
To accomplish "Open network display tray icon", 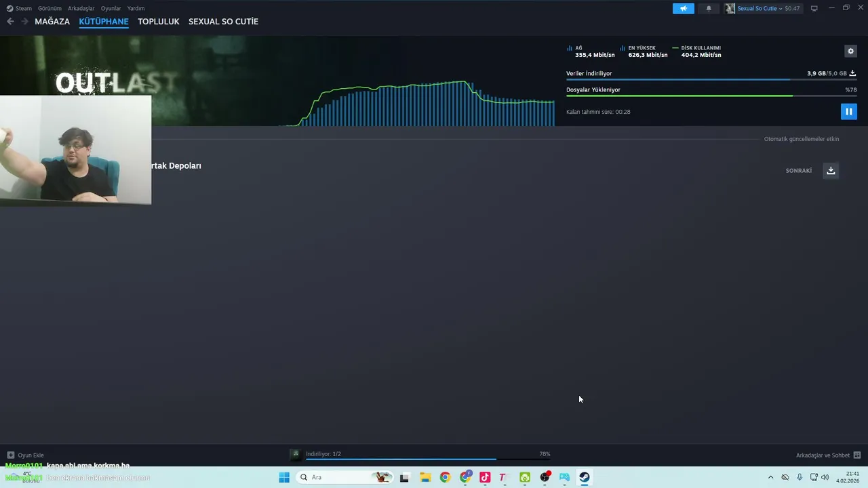I will click(x=814, y=477).
